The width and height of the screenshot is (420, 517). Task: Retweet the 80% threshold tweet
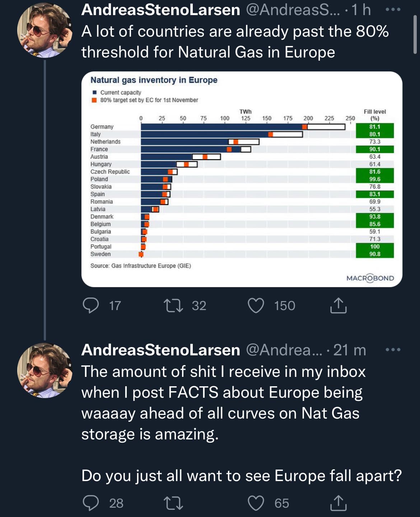[173, 306]
